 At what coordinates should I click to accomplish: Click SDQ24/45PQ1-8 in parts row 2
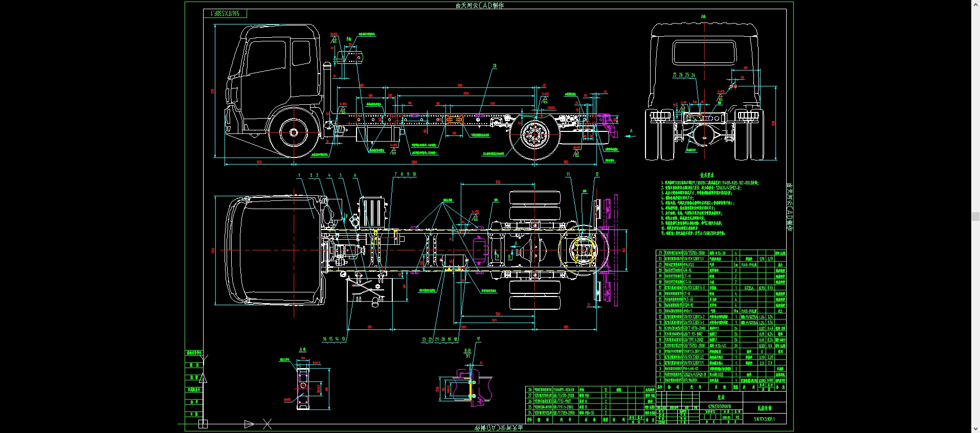pyautogui.click(x=695, y=375)
